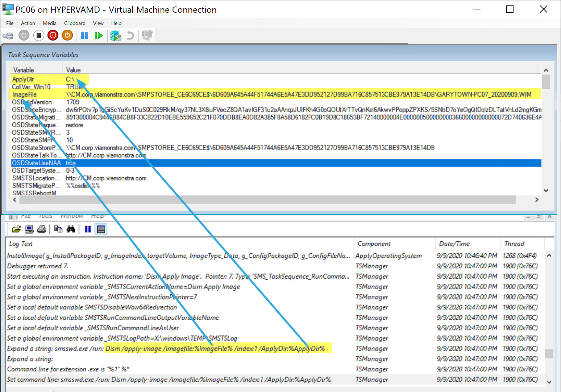Select the ImageFile variable row
Viewport: 561px width, 392px height.
[25, 94]
